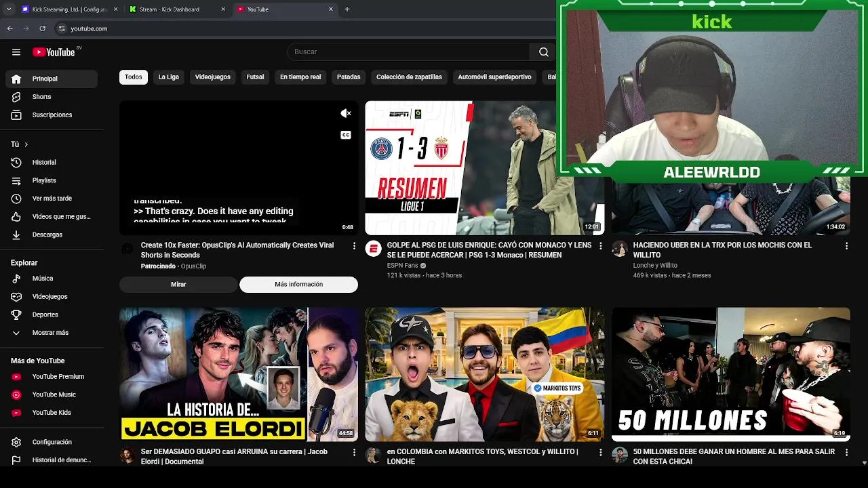Screen dimensions: 868x488
Task: Open Música under Explorar
Action: (x=52, y=279)
